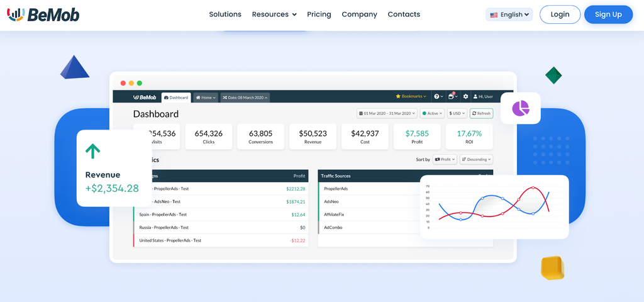Open the Home tab dropdown
The image size is (644, 302).
pos(206,98)
